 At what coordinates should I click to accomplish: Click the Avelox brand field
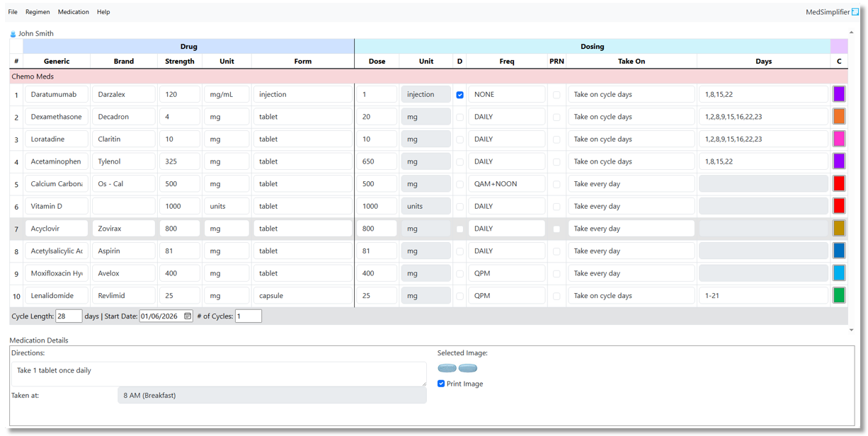[124, 273]
